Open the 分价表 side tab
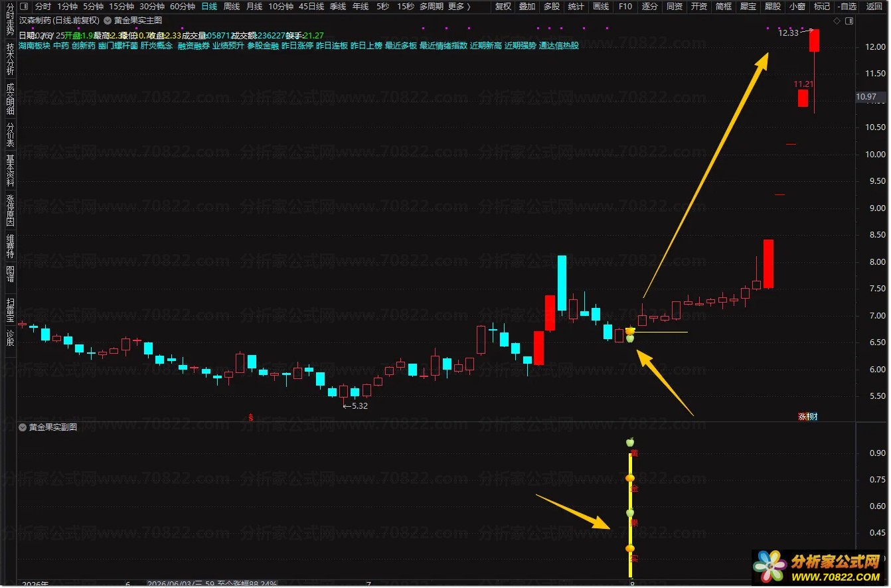The image size is (891, 588). coord(10,135)
